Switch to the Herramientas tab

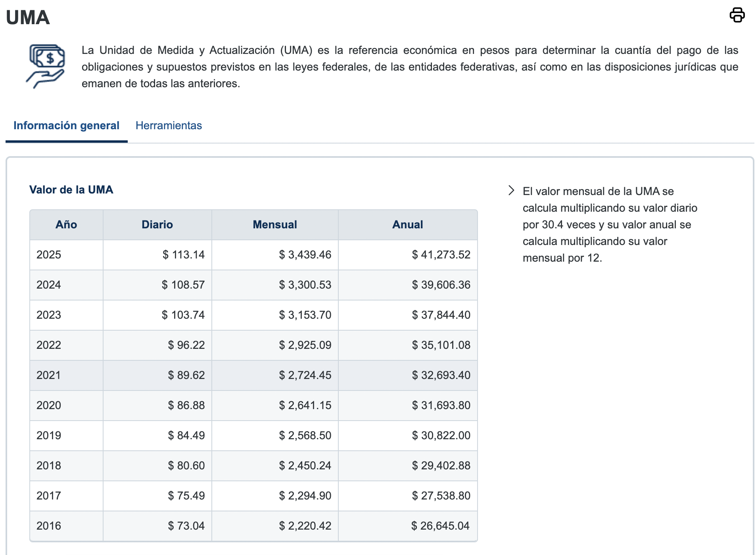(169, 126)
